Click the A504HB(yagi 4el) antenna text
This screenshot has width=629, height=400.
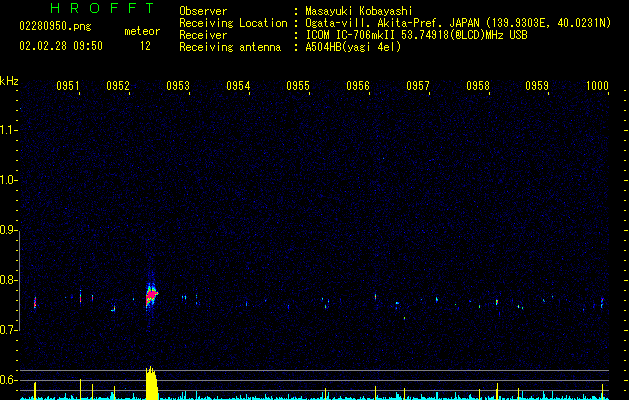[353, 47]
